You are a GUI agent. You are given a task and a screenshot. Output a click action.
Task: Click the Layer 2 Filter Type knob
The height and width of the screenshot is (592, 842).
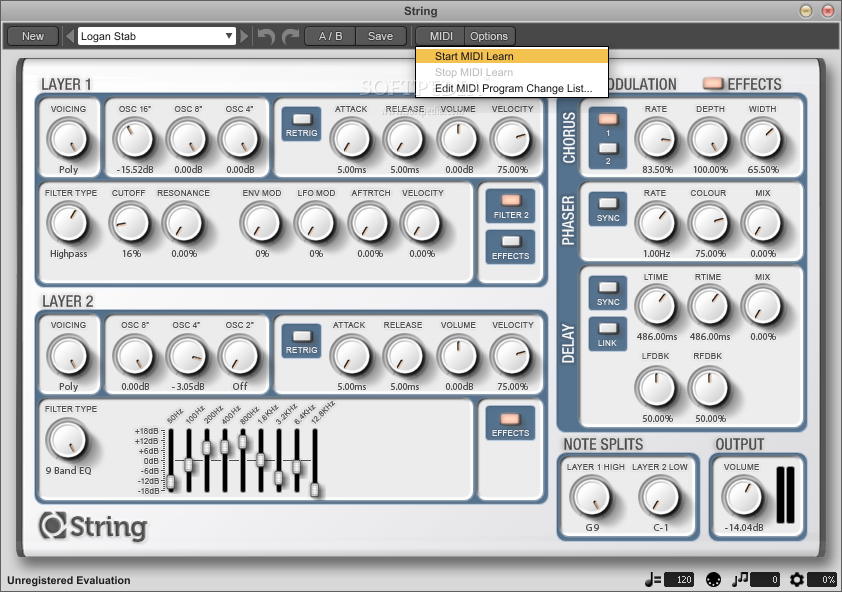click(x=68, y=441)
